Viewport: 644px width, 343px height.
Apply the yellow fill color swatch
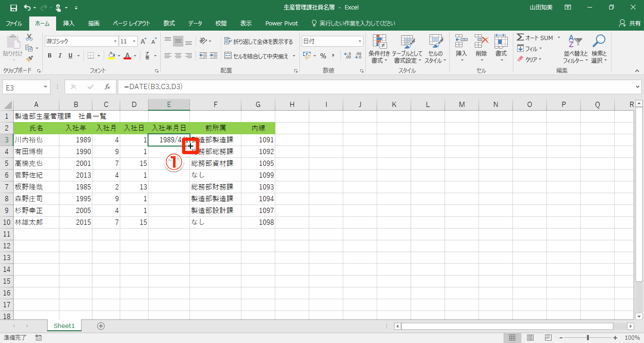coord(111,56)
